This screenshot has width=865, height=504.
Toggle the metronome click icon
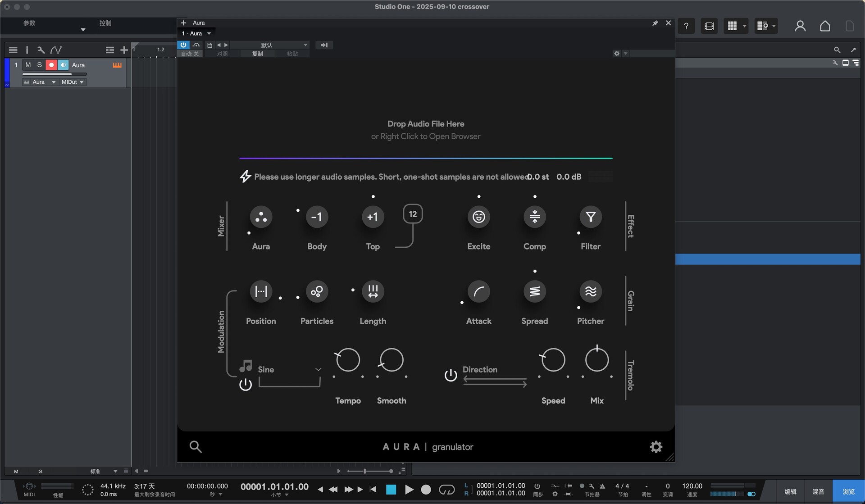602,486
